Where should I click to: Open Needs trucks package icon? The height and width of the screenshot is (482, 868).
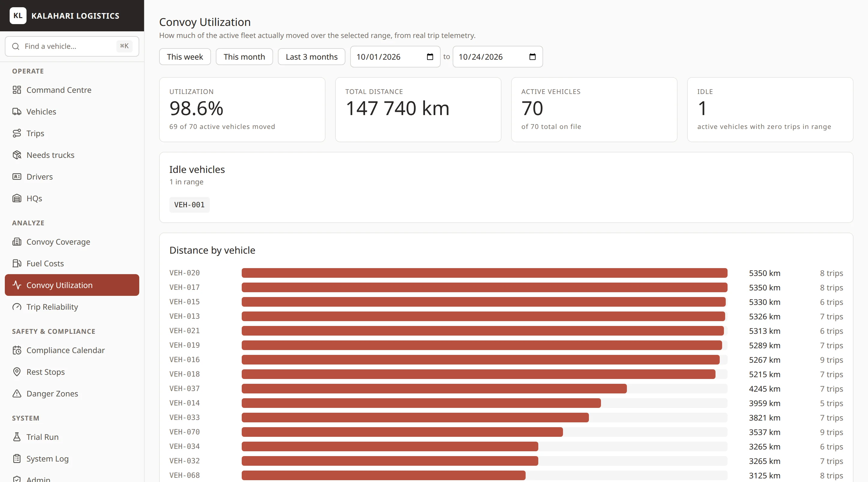click(x=17, y=155)
